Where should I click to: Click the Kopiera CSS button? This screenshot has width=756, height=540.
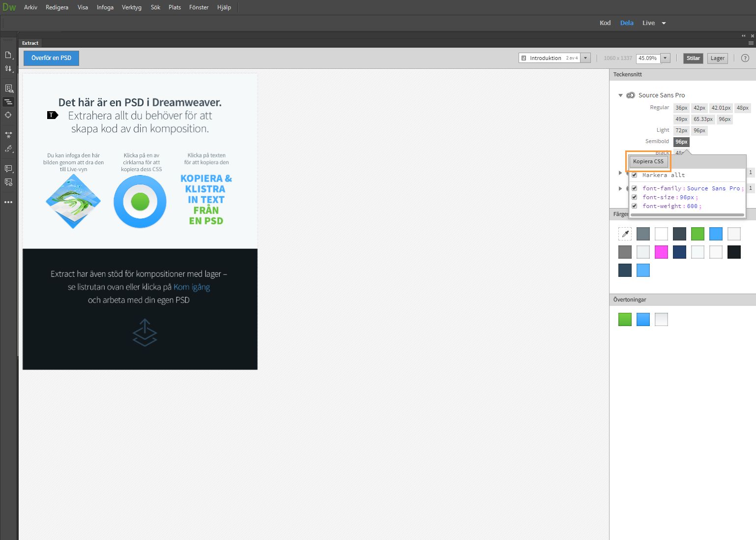648,161
